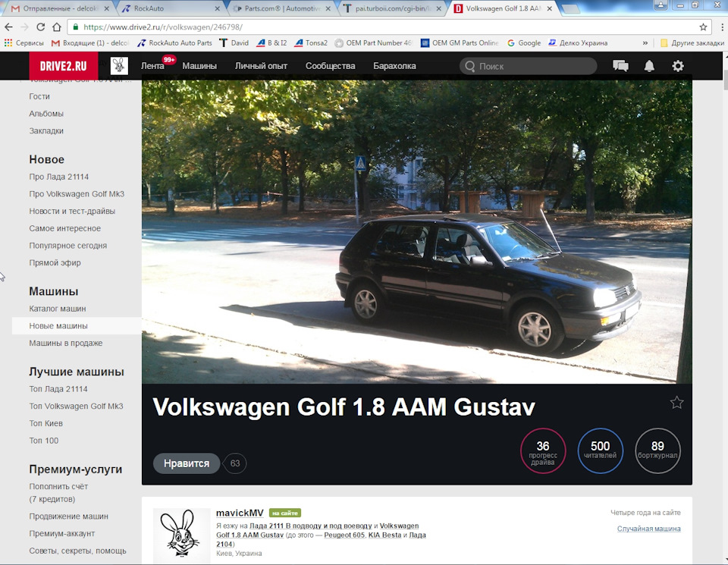Screen dimensions: 728x565
Task: Open Личный опыт in navigation
Action: tap(261, 66)
